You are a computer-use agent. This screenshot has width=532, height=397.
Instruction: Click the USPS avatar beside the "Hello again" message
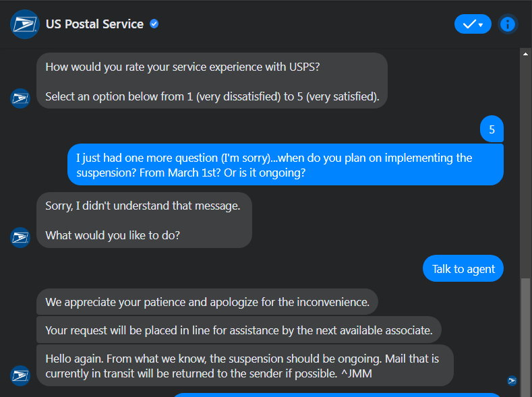tap(20, 375)
